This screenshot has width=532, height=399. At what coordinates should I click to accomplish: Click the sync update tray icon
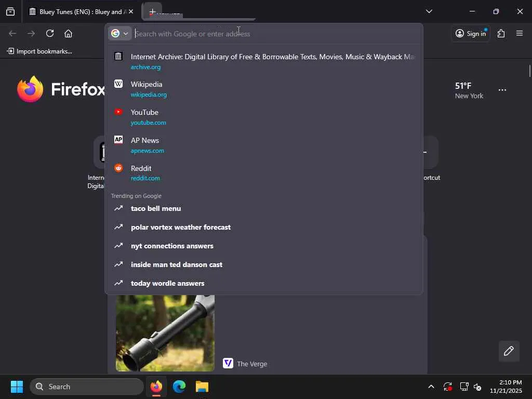pyautogui.click(x=447, y=387)
